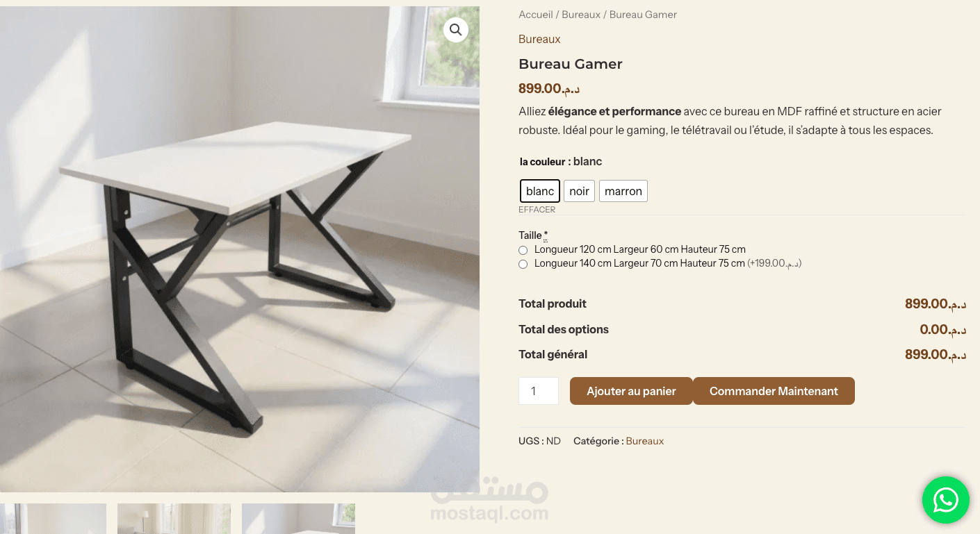Click the main desk product image
The image size is (980, 534).
(240, 249)
